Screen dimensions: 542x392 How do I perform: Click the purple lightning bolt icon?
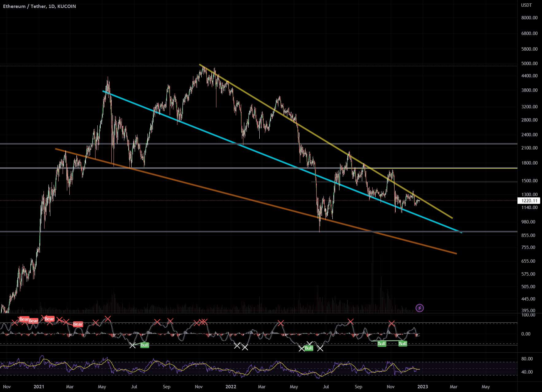point(420,308)
